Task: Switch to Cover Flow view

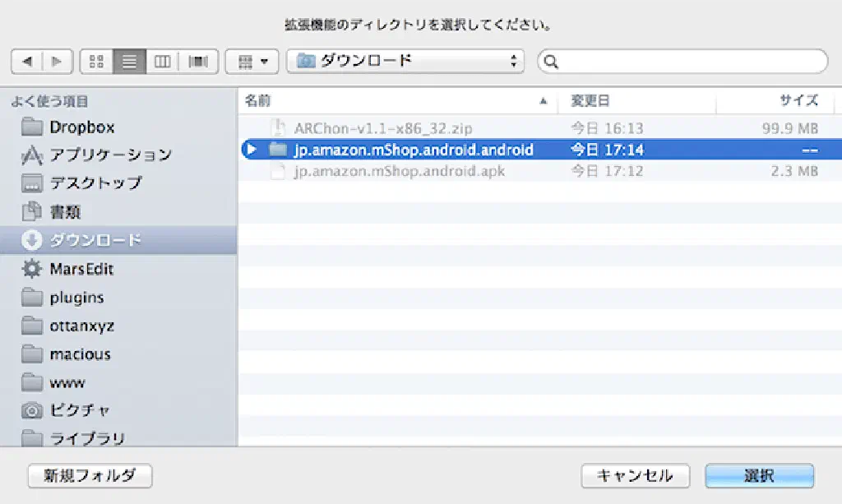Action: tap(197, 62)
